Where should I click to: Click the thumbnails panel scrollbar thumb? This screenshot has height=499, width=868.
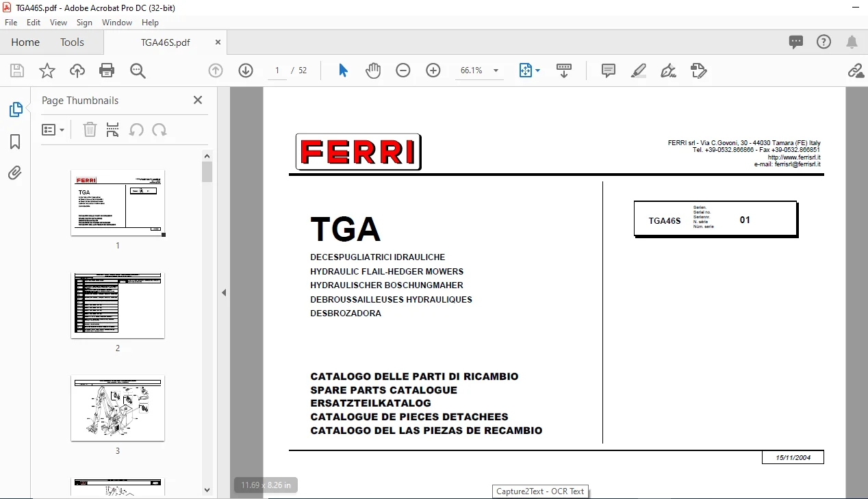click(207, 172)
